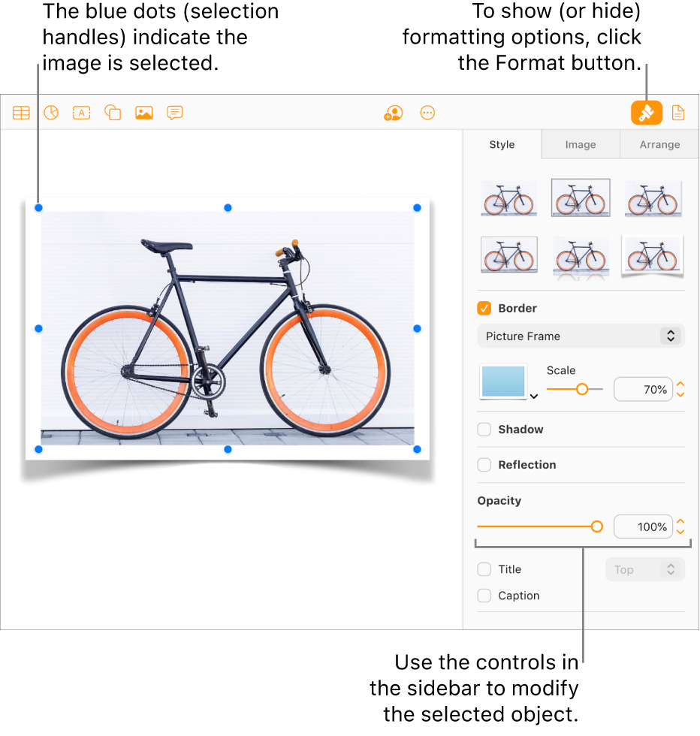The width and height of the screenshot is (700, 736).
Task: Turn on Reflection for the image
Action: coord(484,465)
